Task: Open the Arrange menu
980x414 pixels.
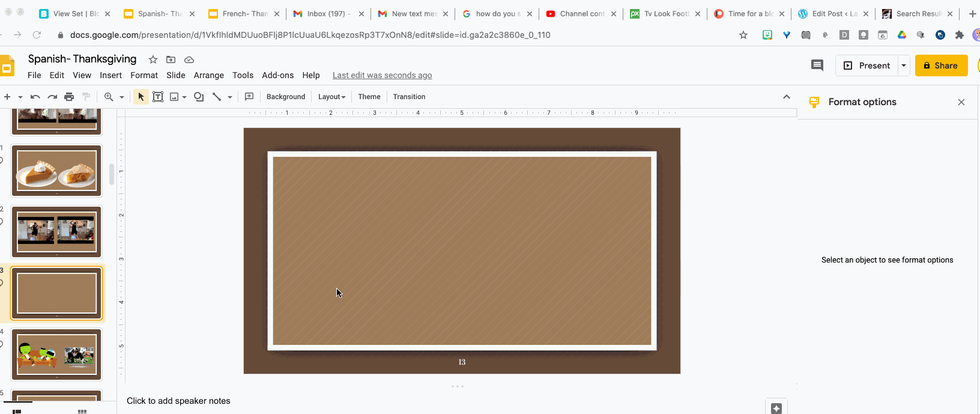Action: pyautogui.click(x=208, y=75)
